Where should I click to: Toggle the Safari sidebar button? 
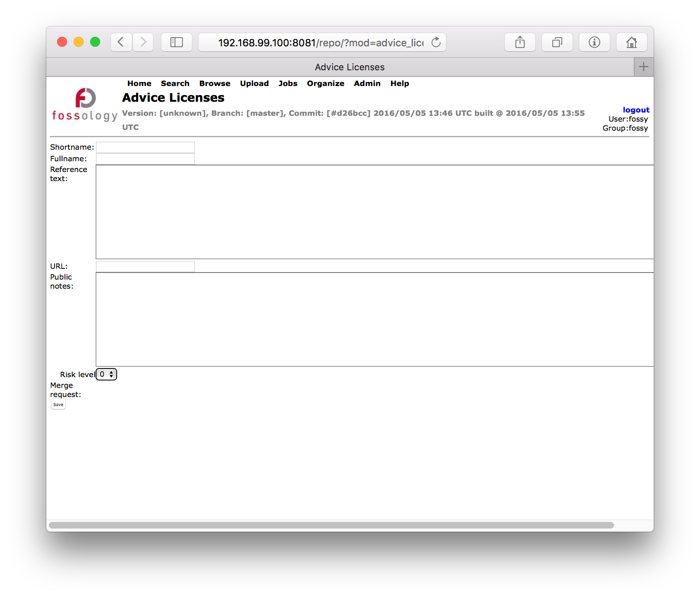click(177, 42)
